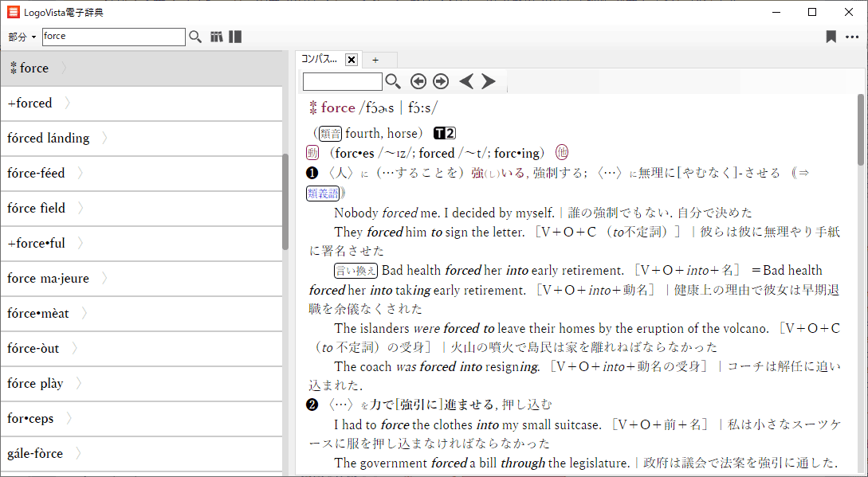Open the three-dot more options menu
This screenshot has height=477, width=868.
point(852,37)
